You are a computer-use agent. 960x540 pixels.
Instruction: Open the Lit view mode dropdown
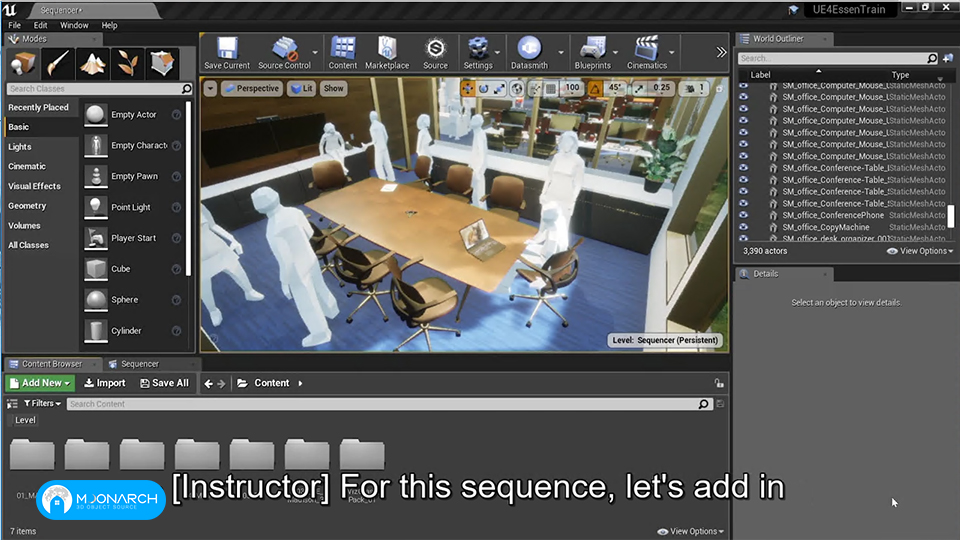[x=302, y=88]
